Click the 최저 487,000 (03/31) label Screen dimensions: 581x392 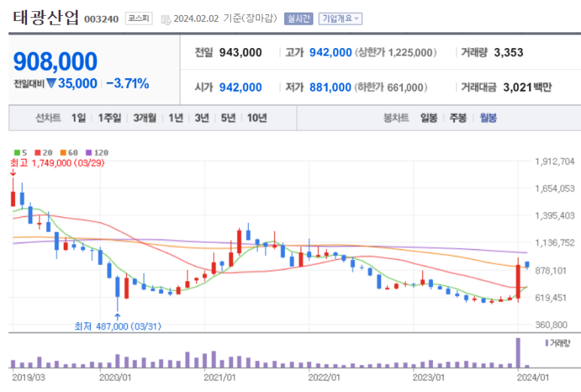click(118, 326)
